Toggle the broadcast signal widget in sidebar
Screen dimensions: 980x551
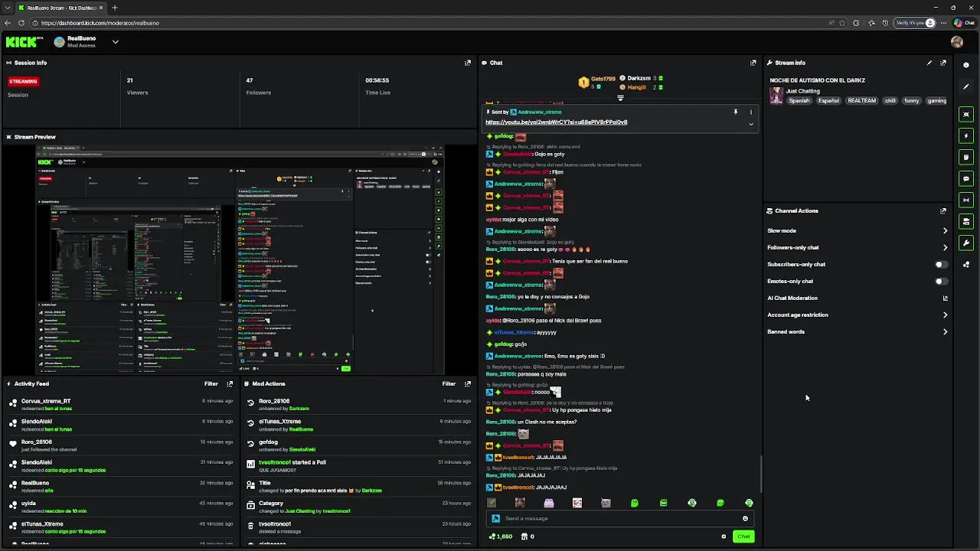966,200
